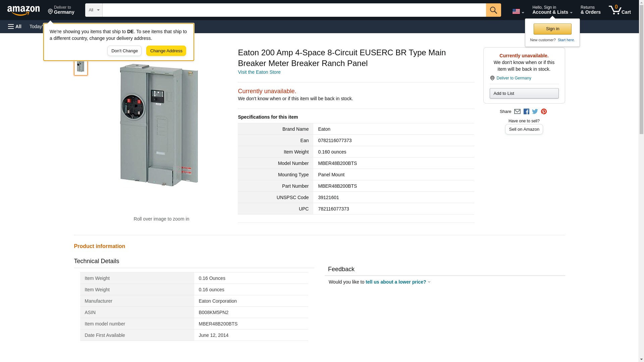This screenshot has height=362, width=644.
Task: Open the cart icon
Action: tap(620, 10)
